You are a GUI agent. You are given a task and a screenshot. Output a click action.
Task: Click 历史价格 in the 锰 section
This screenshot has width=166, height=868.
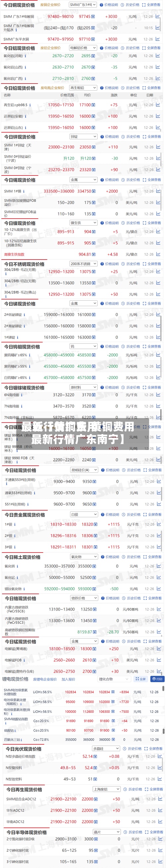(x=131, y=641)
